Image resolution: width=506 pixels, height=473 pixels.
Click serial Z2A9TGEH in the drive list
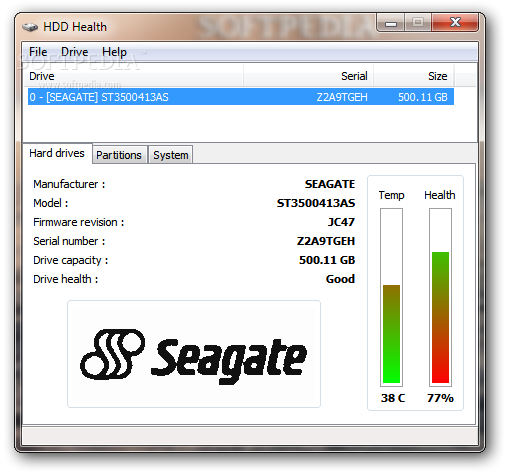click(342, 97)
